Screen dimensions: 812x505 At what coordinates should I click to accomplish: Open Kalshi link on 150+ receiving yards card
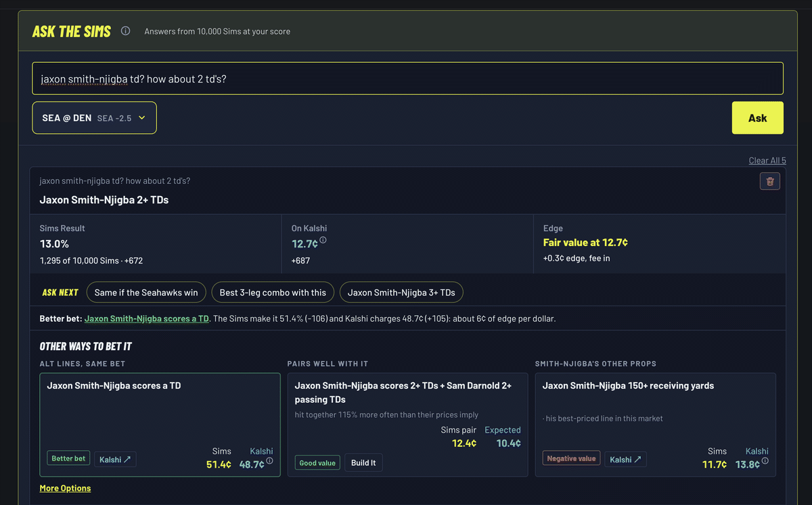coord(625,459)
